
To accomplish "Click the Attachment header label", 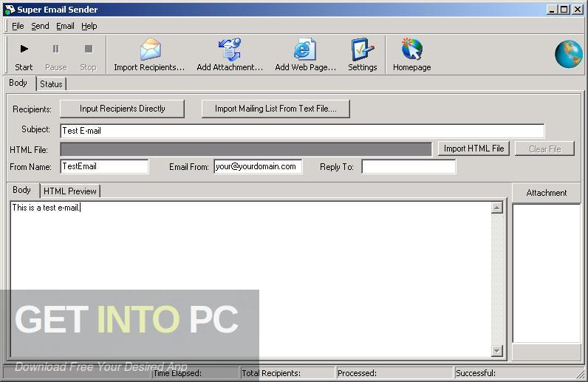I will pos(547,193).
